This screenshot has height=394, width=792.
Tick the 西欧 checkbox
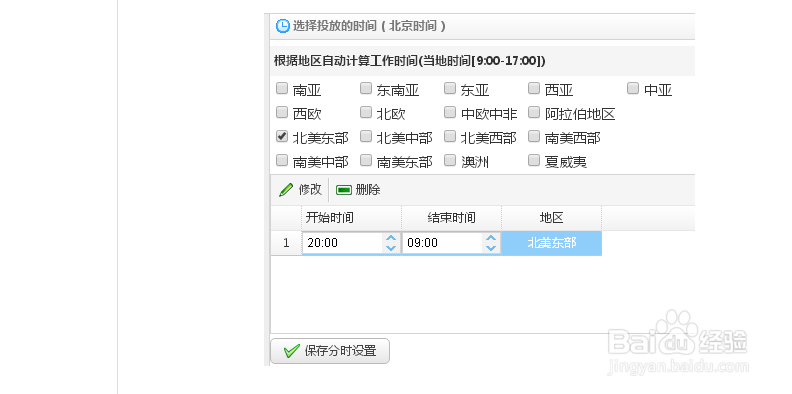[x=282, y=112]
